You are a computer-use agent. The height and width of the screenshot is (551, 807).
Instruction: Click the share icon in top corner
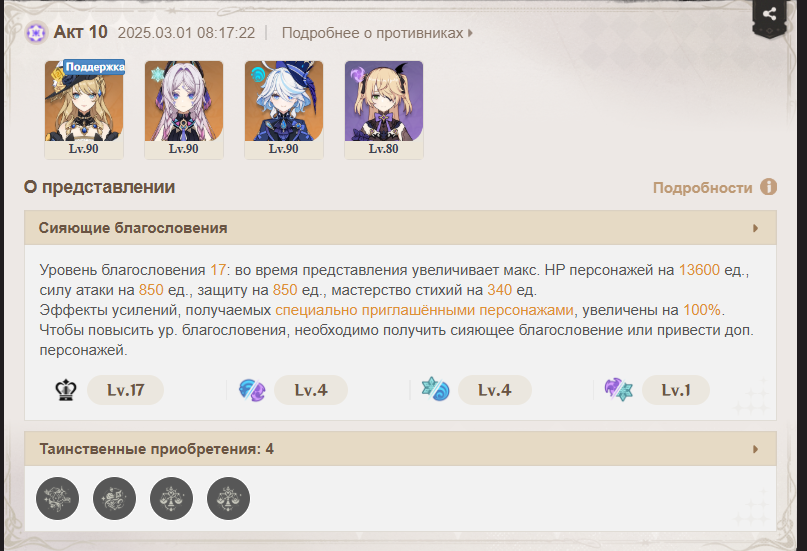pos(769,14)
